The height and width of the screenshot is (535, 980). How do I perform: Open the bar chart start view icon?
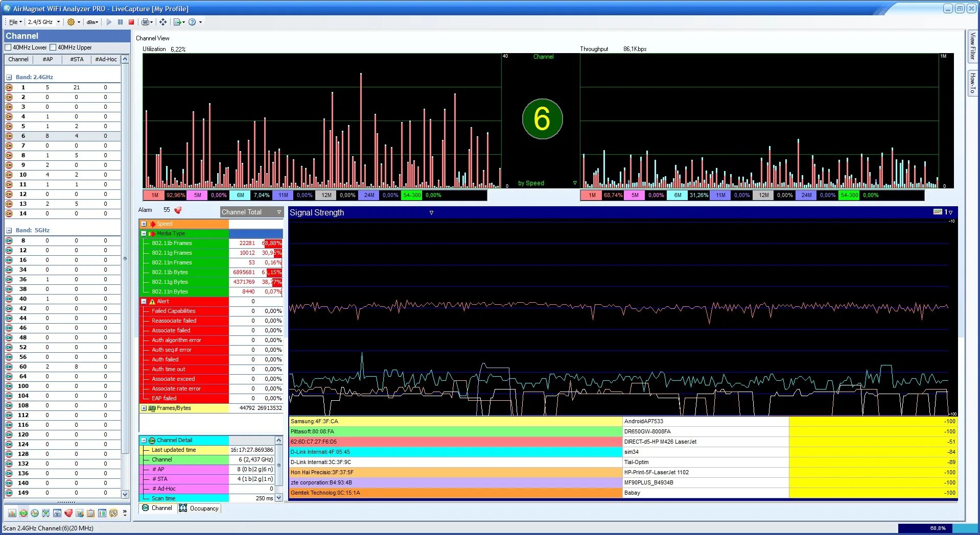(x=12, y=513)
